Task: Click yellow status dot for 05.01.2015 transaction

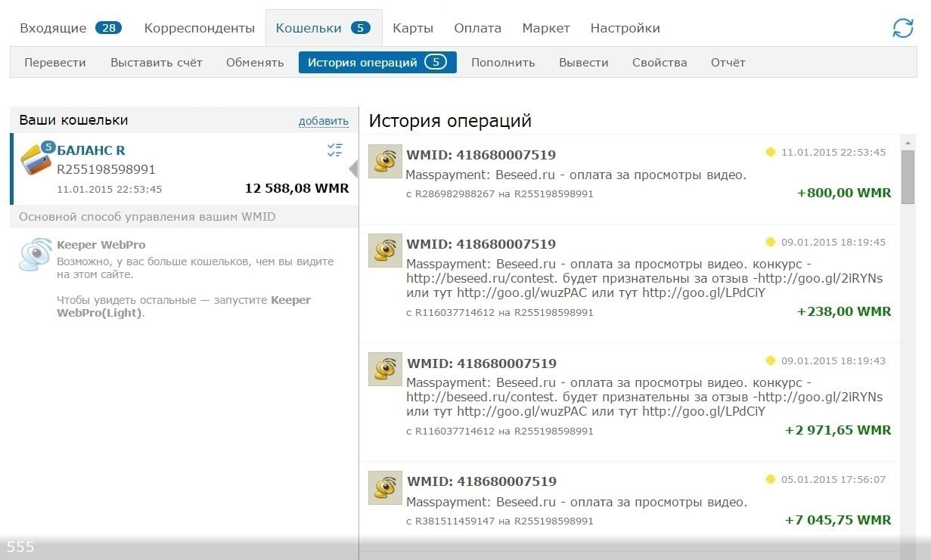Action: [x=771, y=479]
